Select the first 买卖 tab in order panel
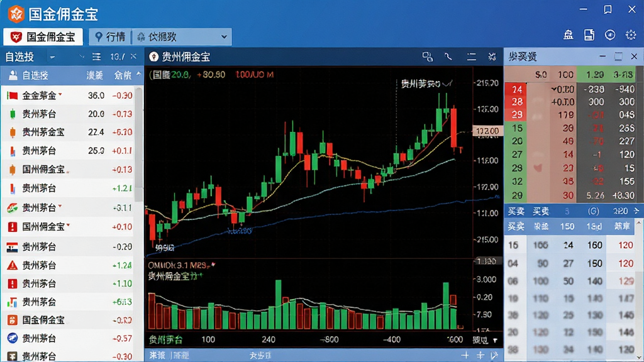Screen dimensions: 644x362 [516, 211]
